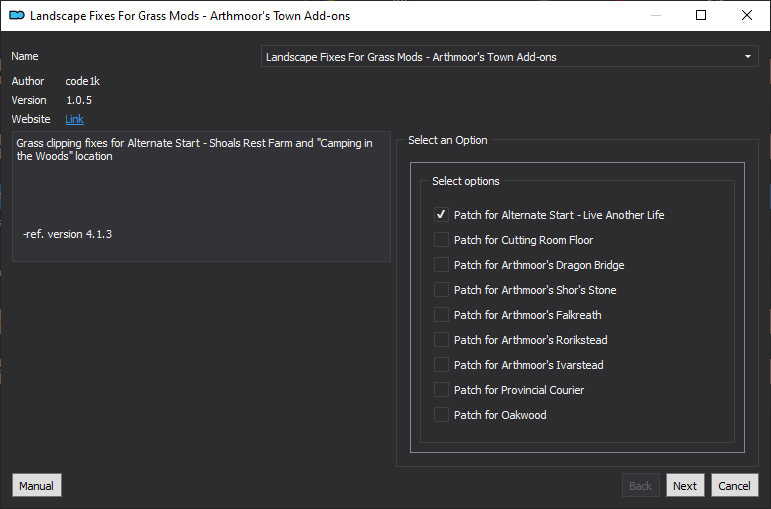Click the description text box
Image resolution: width=771 pixels, height=509 pixels.
(202, 196)
